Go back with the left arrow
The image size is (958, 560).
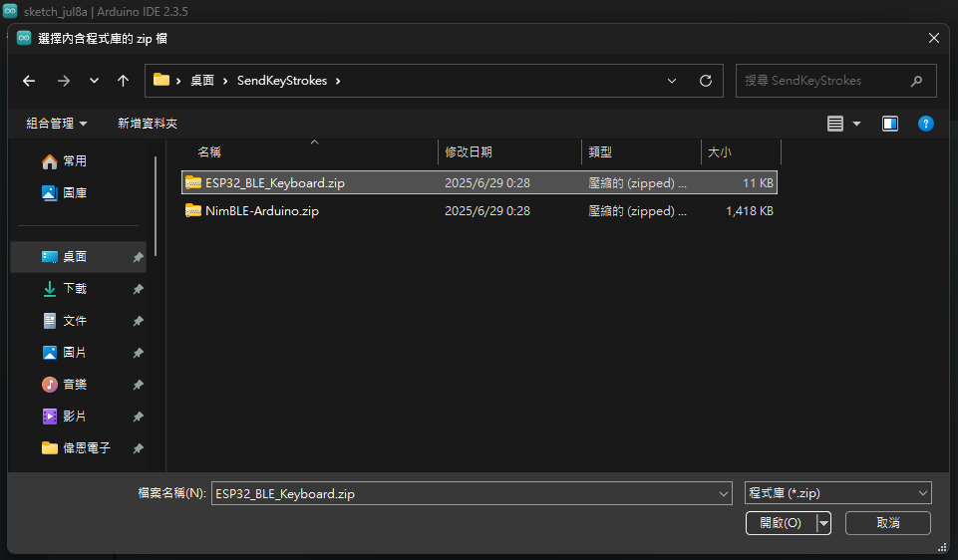pyautogui.click(x=29, y=81)
